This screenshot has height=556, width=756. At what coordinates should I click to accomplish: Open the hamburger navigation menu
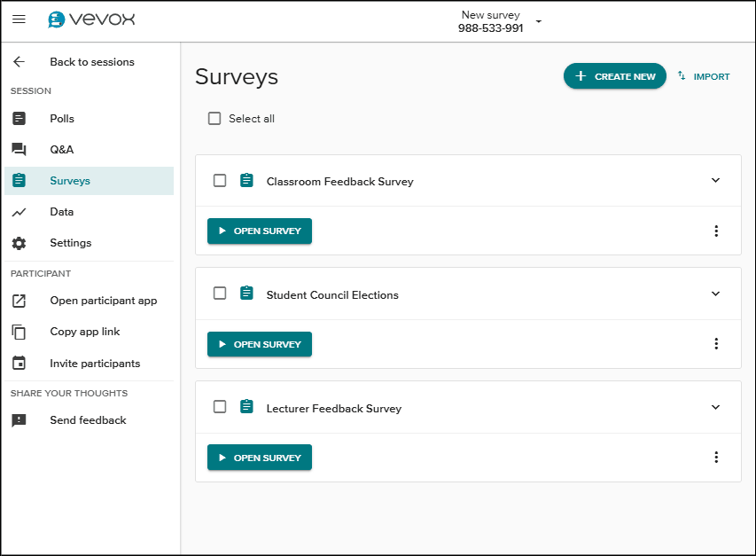pyautogui.click(x=19, y=20)
